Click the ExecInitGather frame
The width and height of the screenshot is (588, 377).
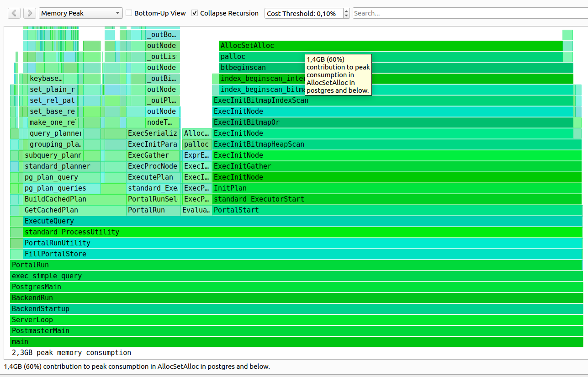pyautogui.click(x=397, y=166)
